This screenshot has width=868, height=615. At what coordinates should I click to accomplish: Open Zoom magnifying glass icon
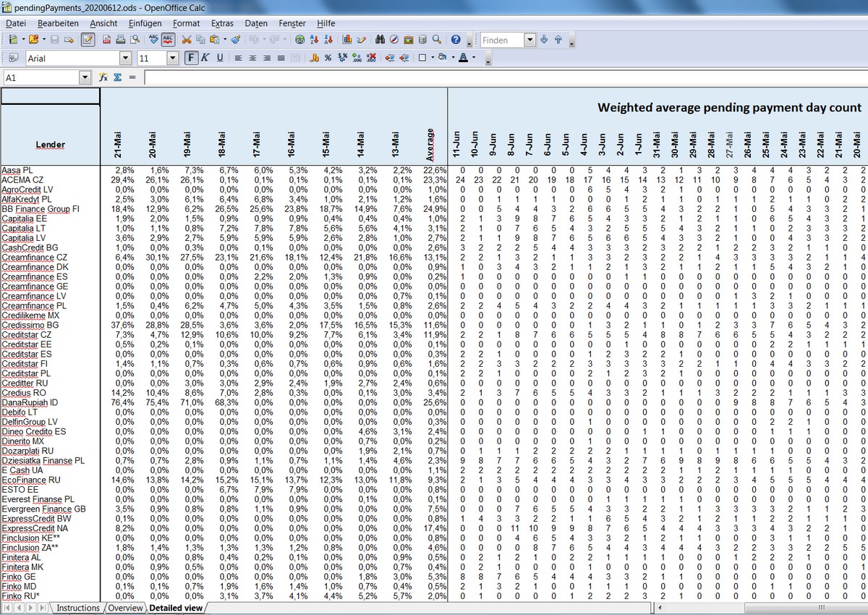(x=437, y=40)
